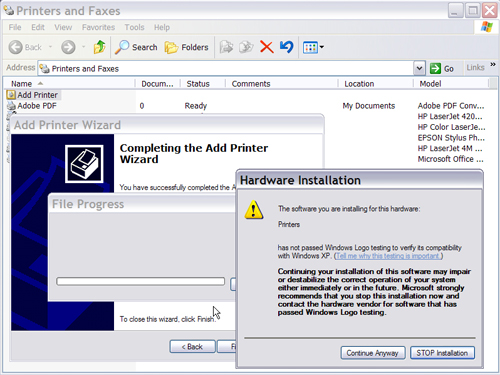Click the Go button

[442, 68]
